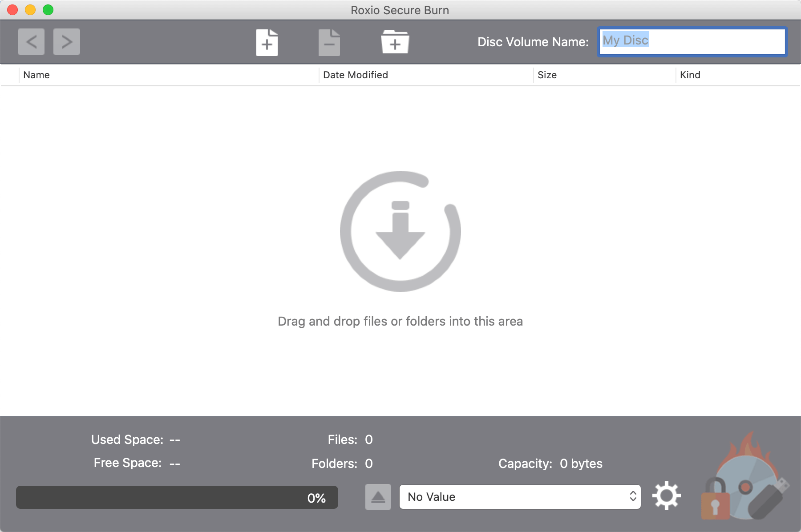Zoom the window with the green button
The width and height of the screenshot is (801, 532).
[x=48, y=10]
